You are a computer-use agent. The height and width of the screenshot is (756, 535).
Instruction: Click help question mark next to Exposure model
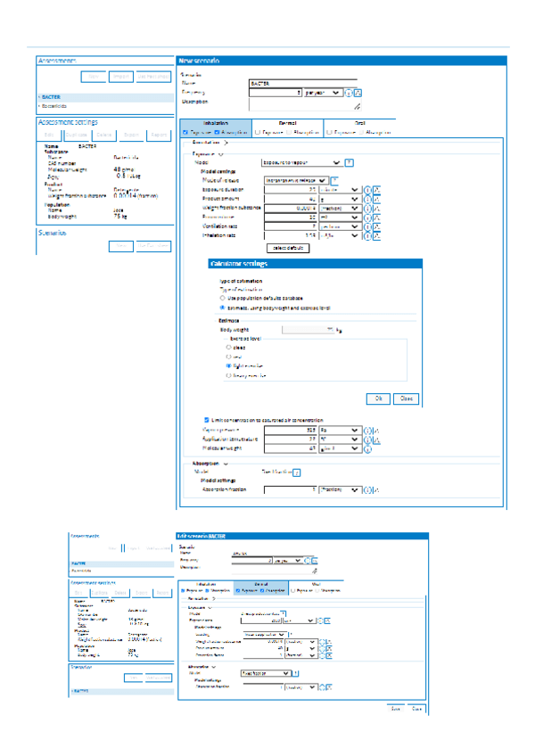click(349, 163)
